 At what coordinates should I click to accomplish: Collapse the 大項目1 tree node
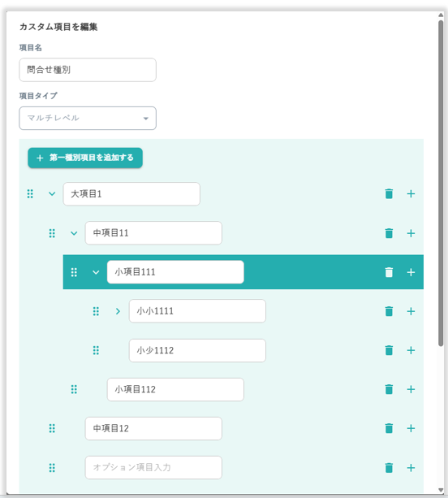52,193
